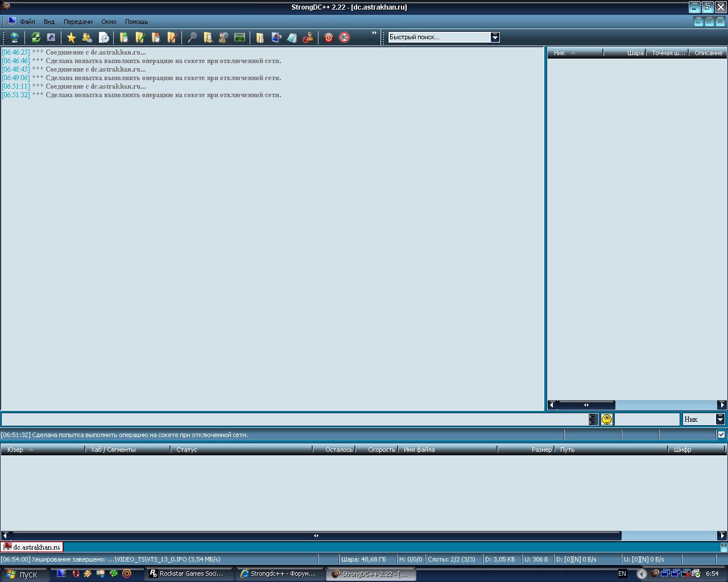728x582 pixels.
Task: Expand the toolbar overflow chevron
Action: [x=374, y=33]
